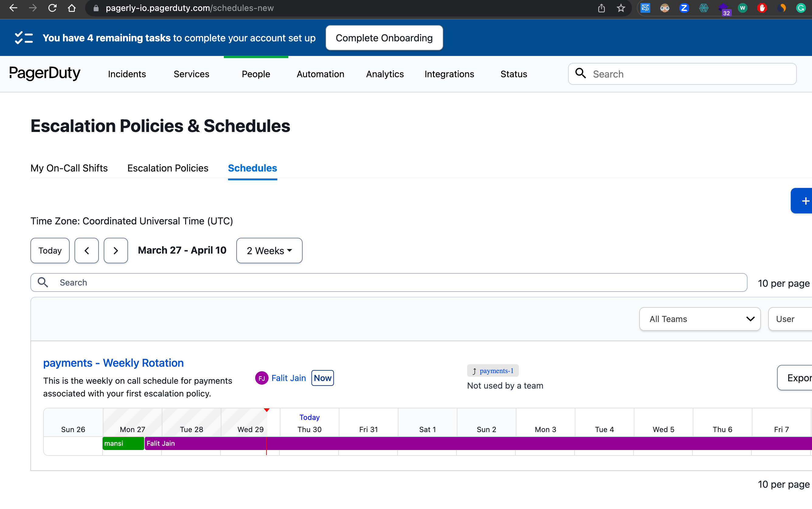
Task: Click the browser forward arrow
Action: 33,8
